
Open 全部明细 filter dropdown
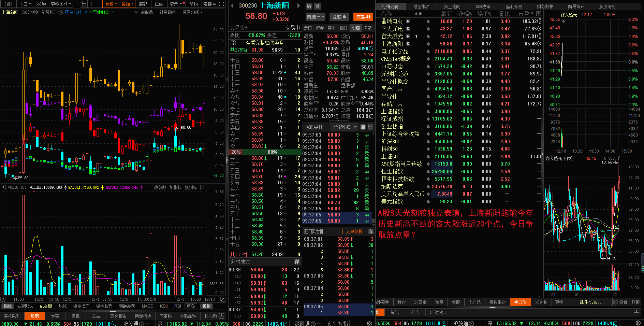[x=345, y=127]
